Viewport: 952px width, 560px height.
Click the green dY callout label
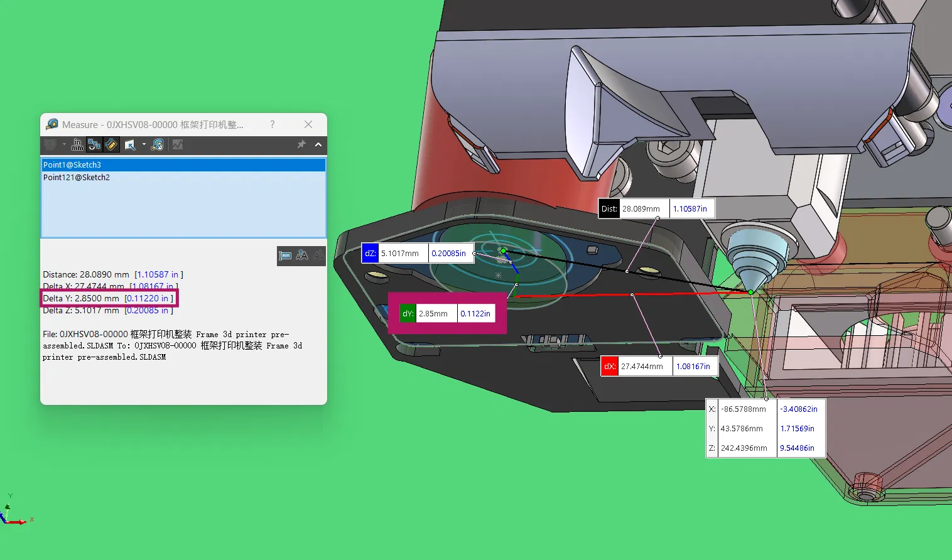408,314
